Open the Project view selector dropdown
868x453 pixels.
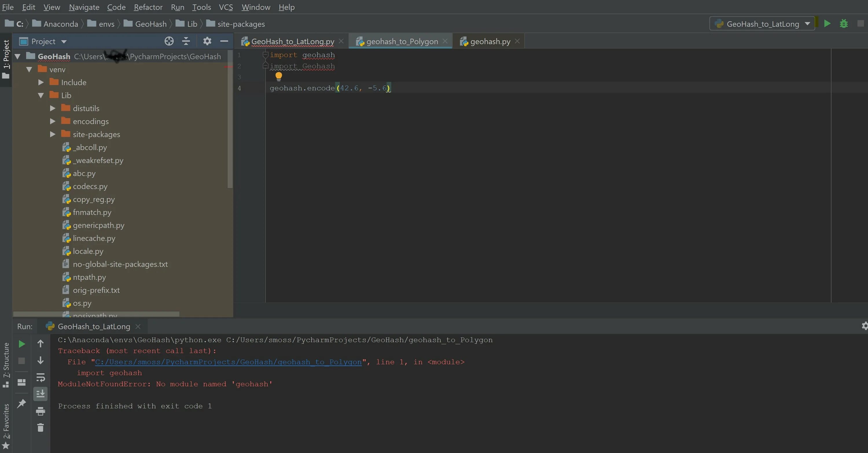point(43,41)
